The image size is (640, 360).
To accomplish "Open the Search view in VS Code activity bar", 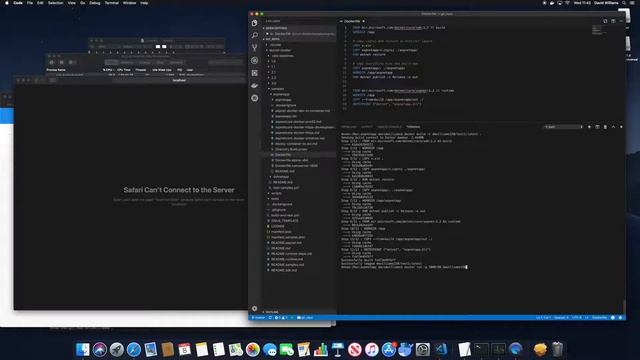I will point(255,36).
